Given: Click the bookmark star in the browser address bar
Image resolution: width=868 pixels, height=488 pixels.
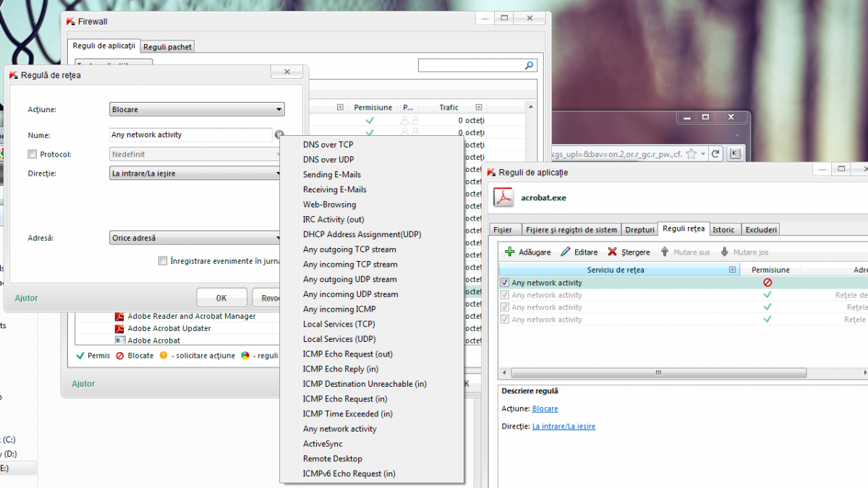Looking at the screenshot, I should [692, 153].
